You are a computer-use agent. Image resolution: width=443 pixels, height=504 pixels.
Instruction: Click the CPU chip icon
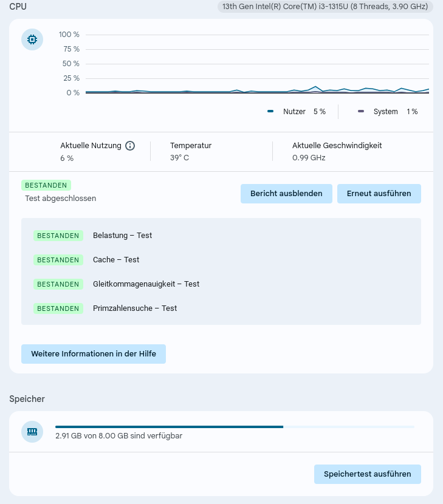point(32,40)
